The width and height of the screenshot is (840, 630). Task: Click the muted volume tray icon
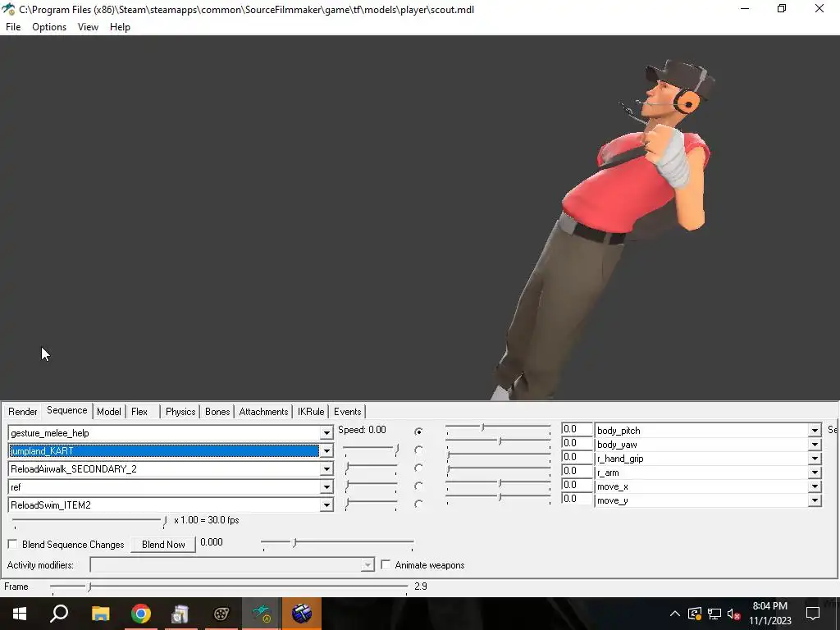[x=733, y=614]
